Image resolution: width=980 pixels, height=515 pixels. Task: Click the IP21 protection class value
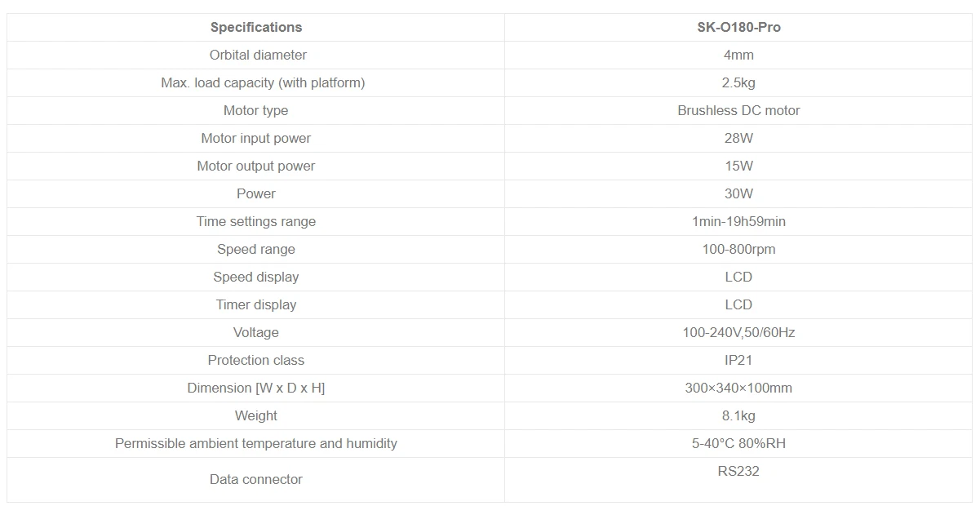[738, 360]
